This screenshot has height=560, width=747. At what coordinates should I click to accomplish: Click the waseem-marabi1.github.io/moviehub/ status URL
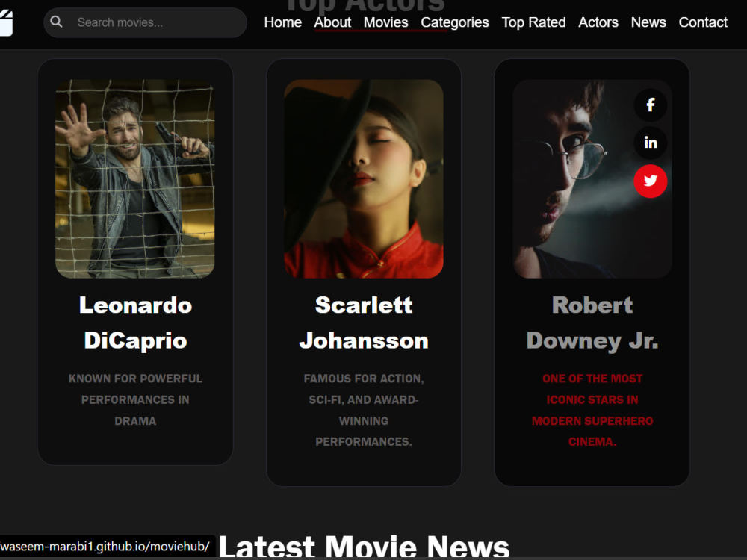pos(105,547)
